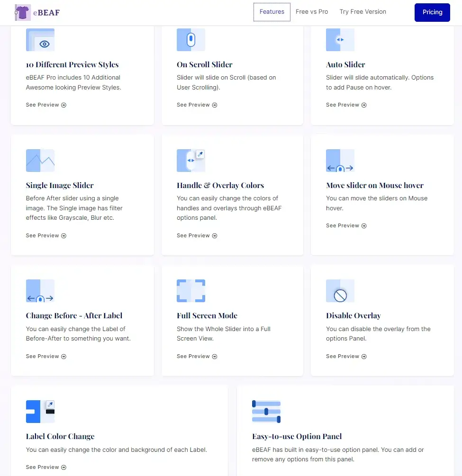Click the Disable Overlay crossed-circle icon

pos(340,291)
